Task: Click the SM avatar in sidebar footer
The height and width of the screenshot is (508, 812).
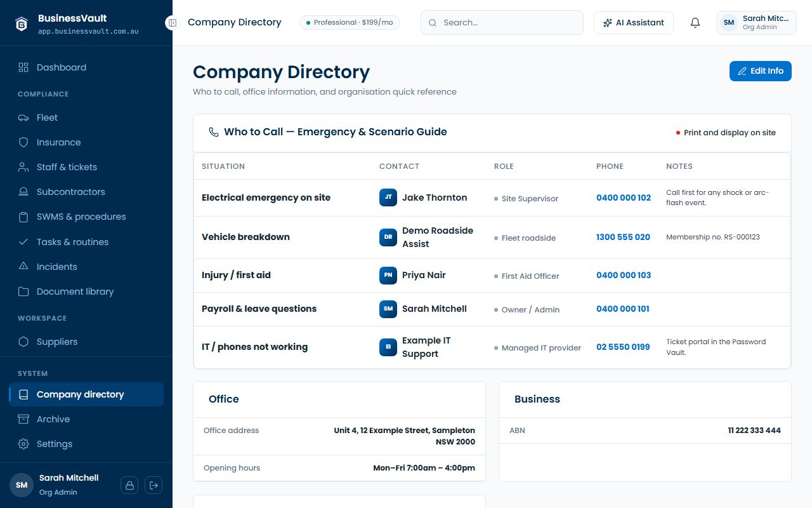Action: coord(22,485)
